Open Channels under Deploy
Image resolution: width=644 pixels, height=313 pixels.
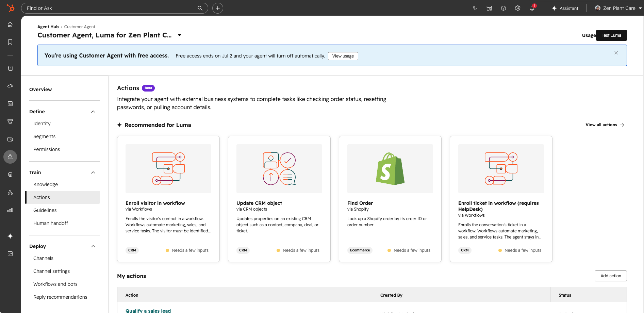(43, 258)
